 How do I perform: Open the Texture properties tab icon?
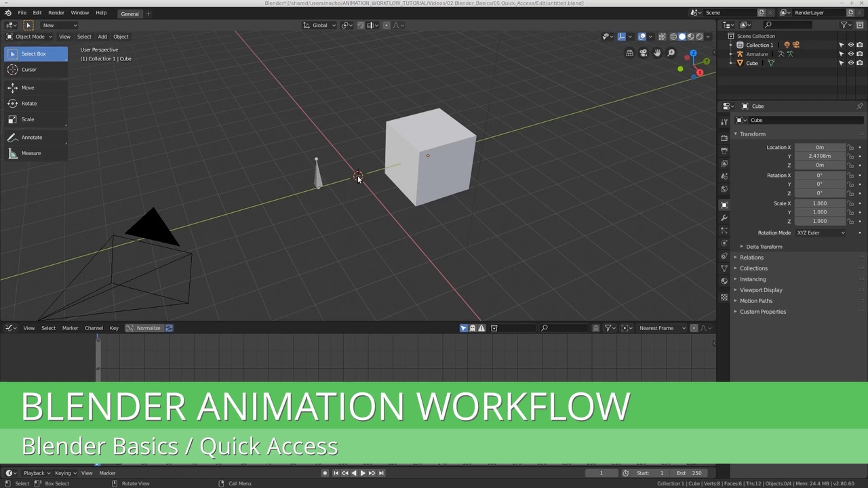tap(724, 298)
